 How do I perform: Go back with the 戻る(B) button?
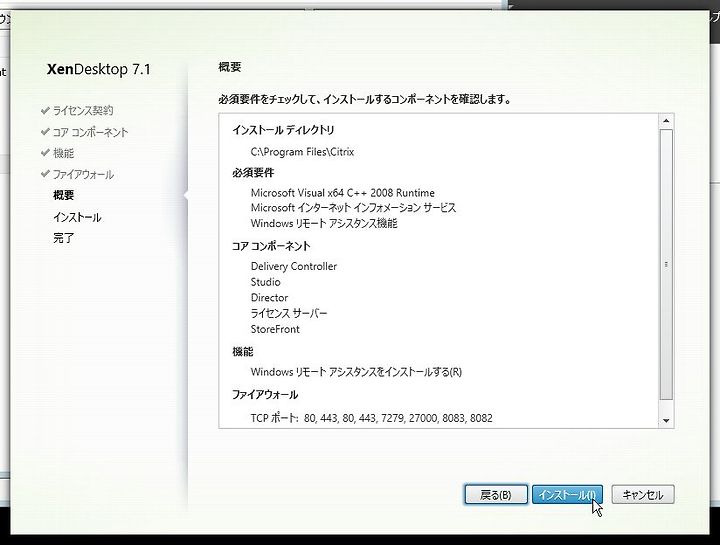(x=495, y=494)
